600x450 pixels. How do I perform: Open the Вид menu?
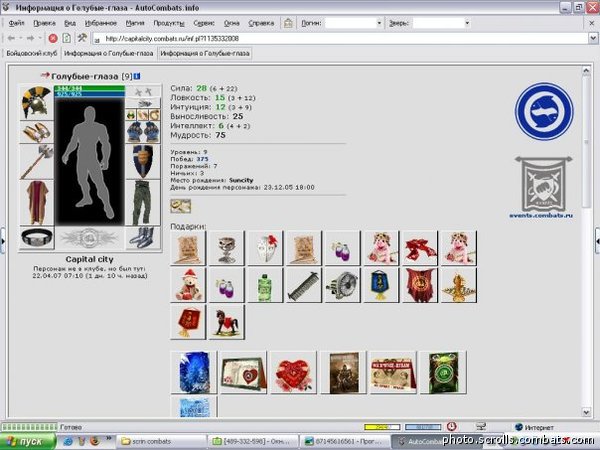pos(70,23)
